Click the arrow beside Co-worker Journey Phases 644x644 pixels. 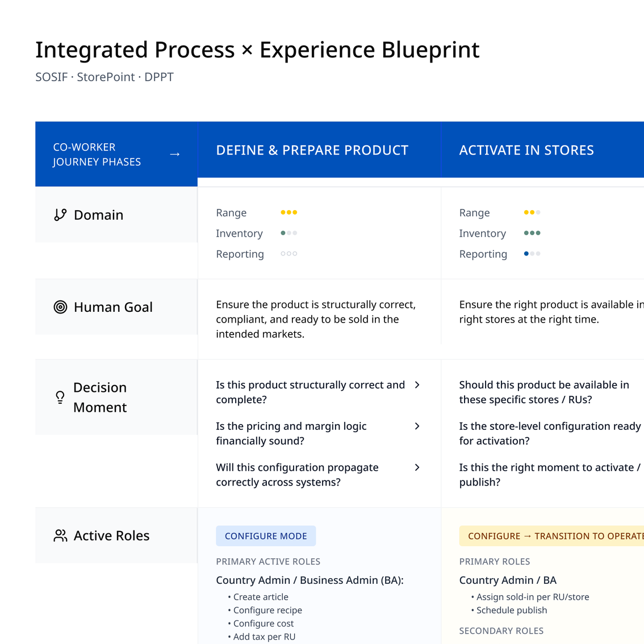[175, 154]
